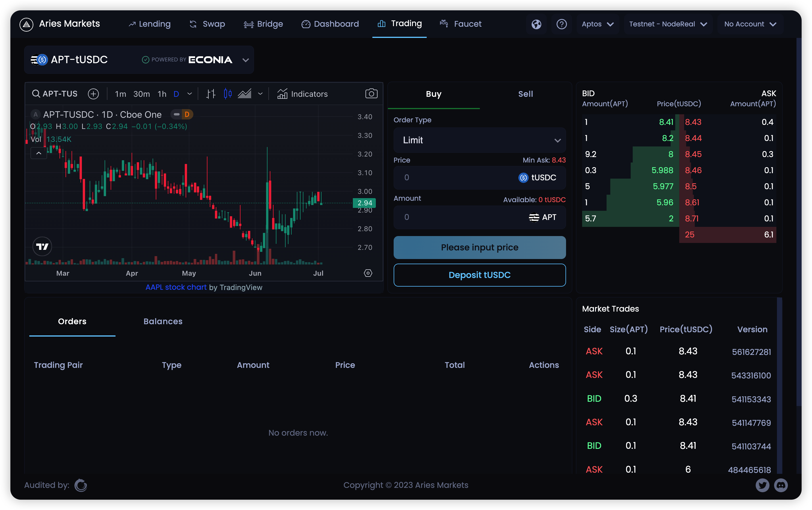Click the Deposit tUSDC button
812x510 pixels.
click(x=479, y=275)
